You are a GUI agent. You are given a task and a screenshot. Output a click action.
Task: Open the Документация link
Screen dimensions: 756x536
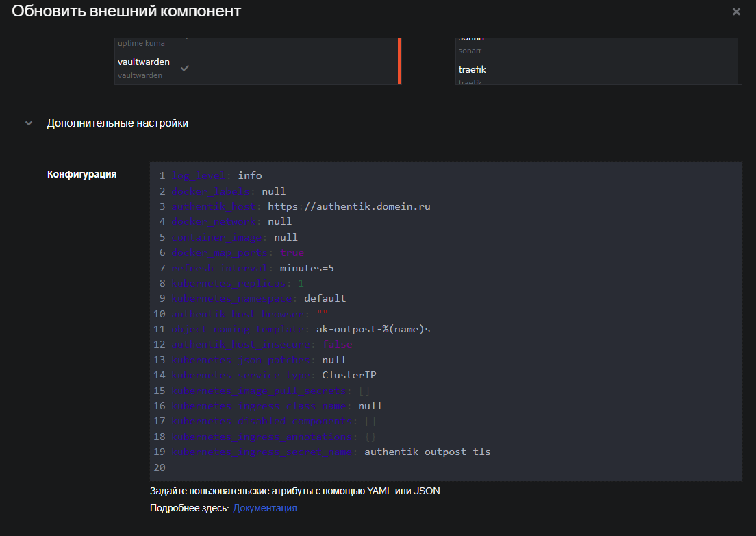tap(264, 508)
